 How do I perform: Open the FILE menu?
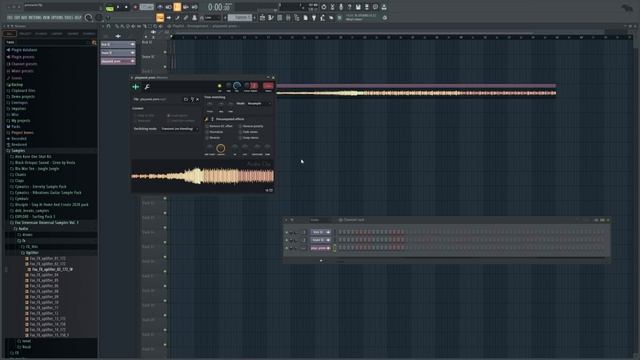[9, 18]
